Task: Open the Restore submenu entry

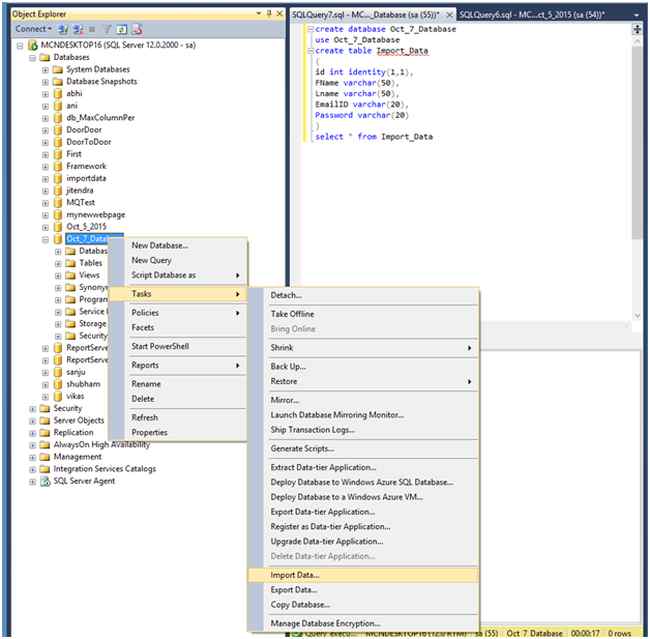Action: 363,381
